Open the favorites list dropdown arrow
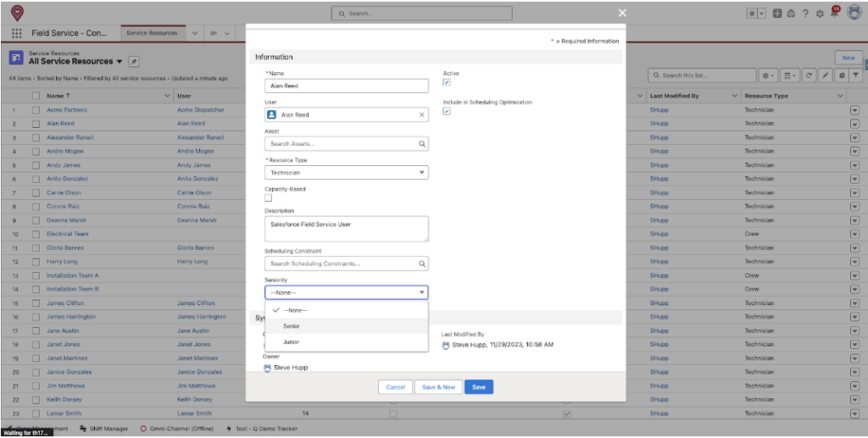 click(x=762, y=14)
